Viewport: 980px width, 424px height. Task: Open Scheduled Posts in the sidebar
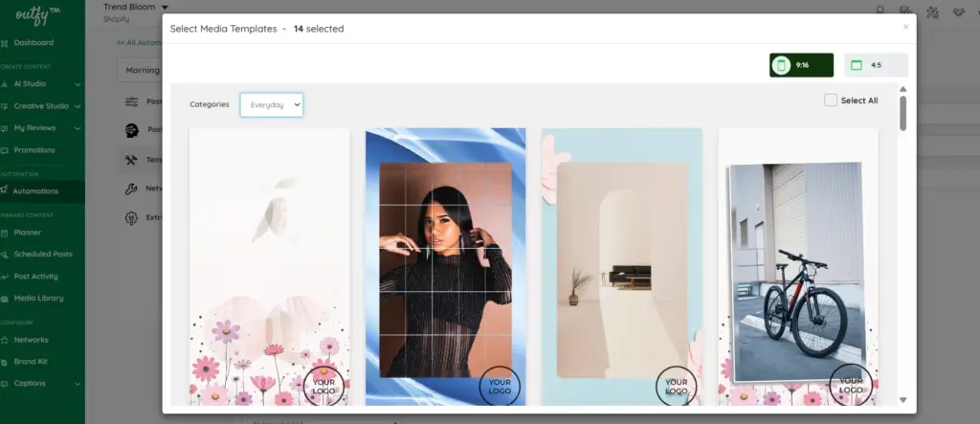pyautogui.click(x=43, y=255)
